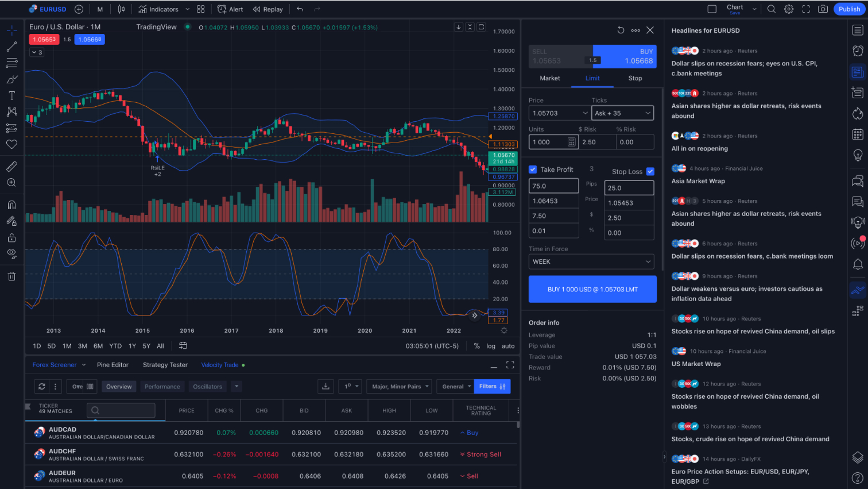Enable the magnet snapping tool
The width and height of the screenshot is (868, 489).
[11, 204]
